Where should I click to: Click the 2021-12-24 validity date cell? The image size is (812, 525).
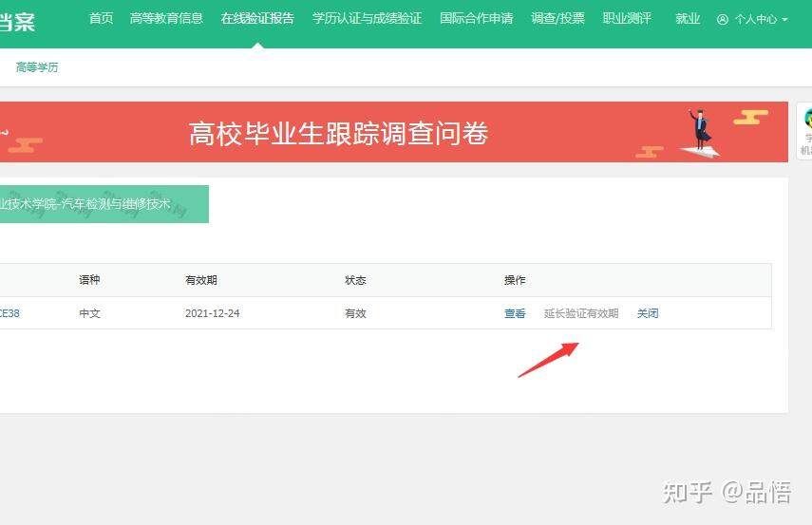coord(213,313)
